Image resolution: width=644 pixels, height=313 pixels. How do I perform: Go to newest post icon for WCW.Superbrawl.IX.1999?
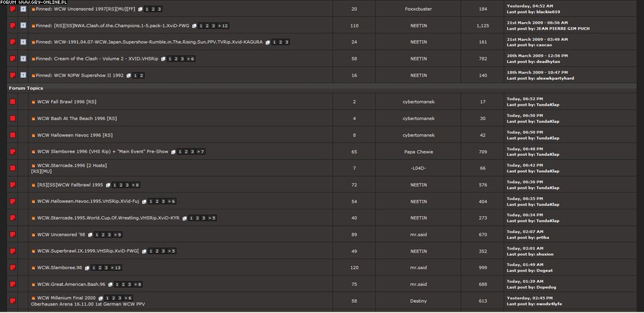tap(34, 251)
